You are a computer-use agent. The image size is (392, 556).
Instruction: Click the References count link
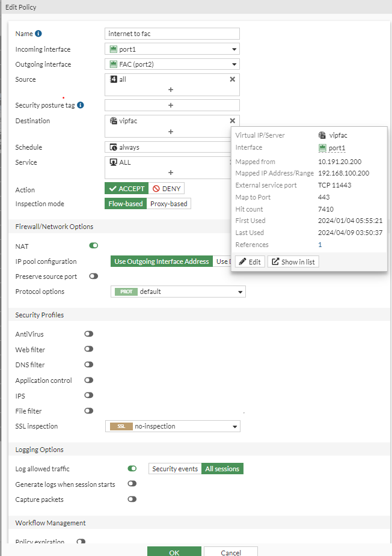(x=320, y=245)
